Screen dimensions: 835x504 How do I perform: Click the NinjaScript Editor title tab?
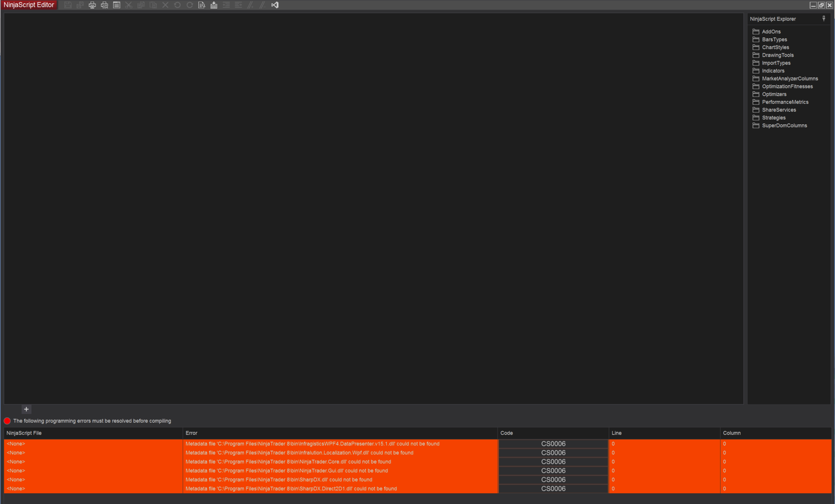tap(29, 5)
